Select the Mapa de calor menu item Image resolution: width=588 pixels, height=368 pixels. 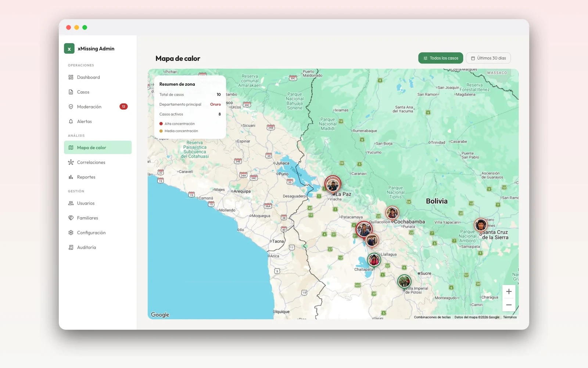click(98, 148)
